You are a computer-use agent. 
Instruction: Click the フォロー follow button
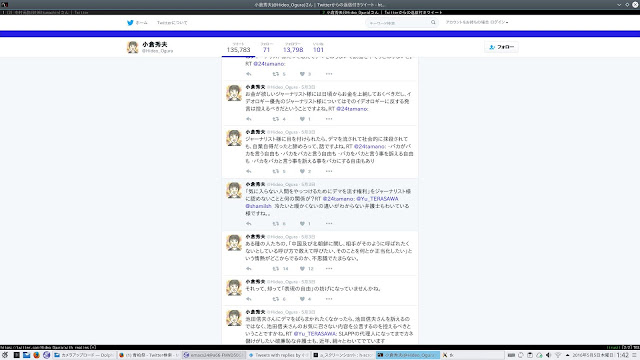[x=502, y=47]
